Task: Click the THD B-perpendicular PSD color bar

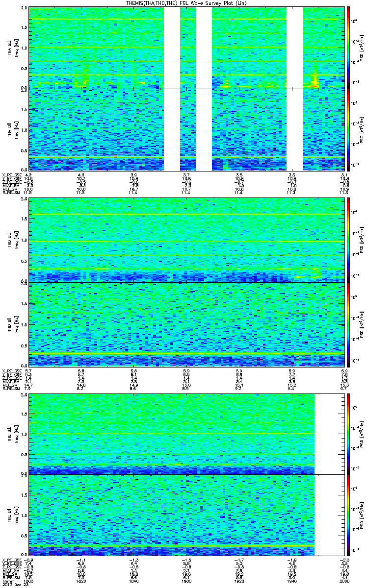Action: click(x=349, y=240)
